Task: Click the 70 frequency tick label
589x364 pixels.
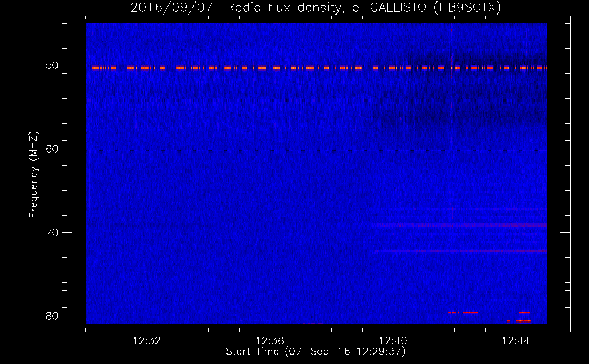Action: pos(52,233)
